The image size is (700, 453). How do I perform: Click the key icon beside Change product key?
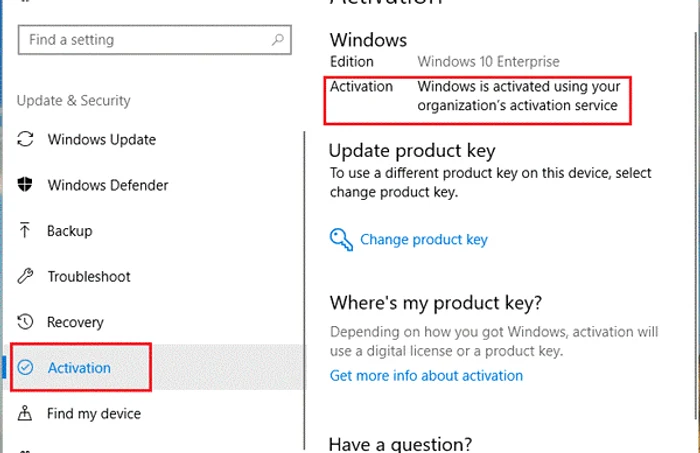(x=342, y=240)
